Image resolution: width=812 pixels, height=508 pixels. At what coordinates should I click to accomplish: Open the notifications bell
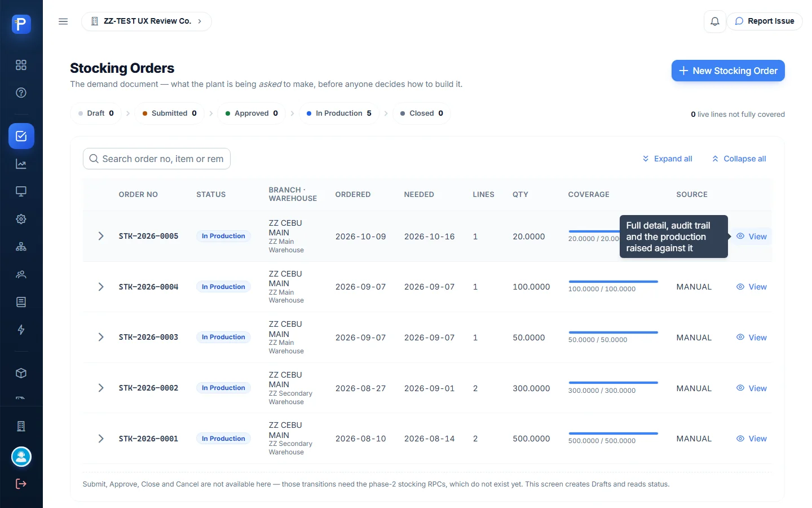click(x=714, y=21)
